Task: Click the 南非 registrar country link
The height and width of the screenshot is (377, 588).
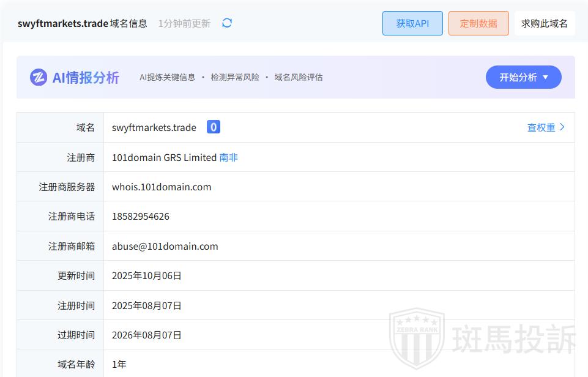Action: click(228, 157)
